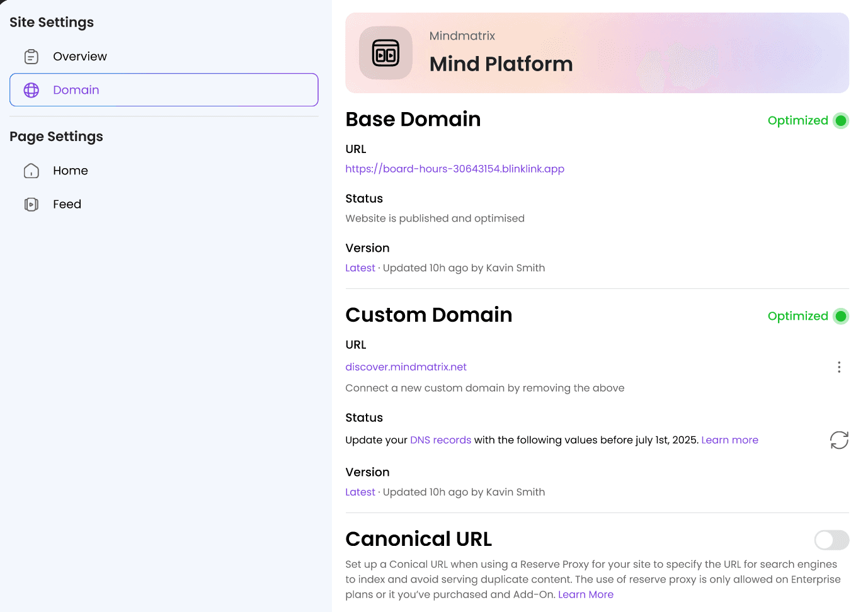Image resolution: width=868 pixels, height=612 pixels.
Task: Click the Base Domain heading
Action: (413, 119)
